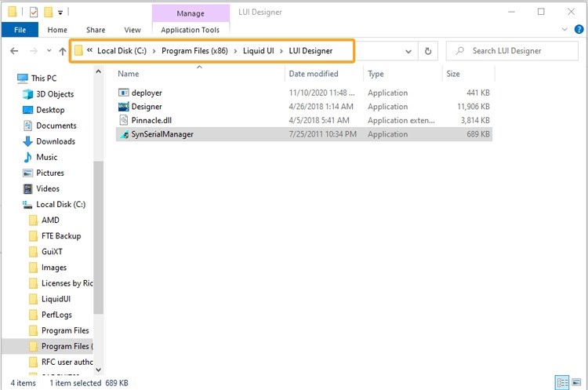Sort files by Date modified column
Viewport: 588px width, 390px height.
pos(313,74)
